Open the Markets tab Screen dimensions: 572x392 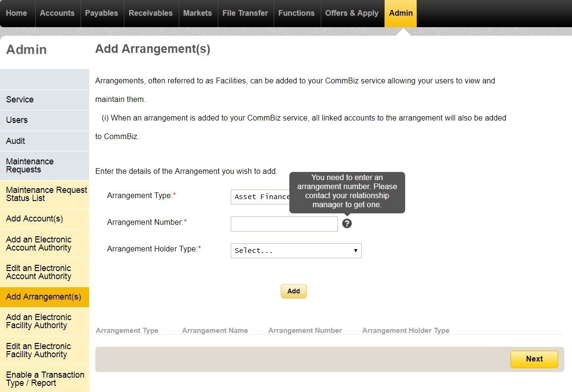[x=197, y=13]
